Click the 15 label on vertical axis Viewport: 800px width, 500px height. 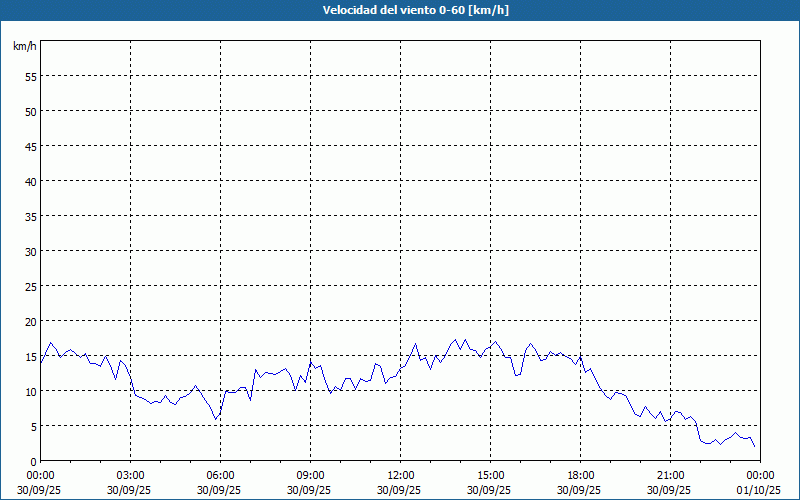(30, 356)
